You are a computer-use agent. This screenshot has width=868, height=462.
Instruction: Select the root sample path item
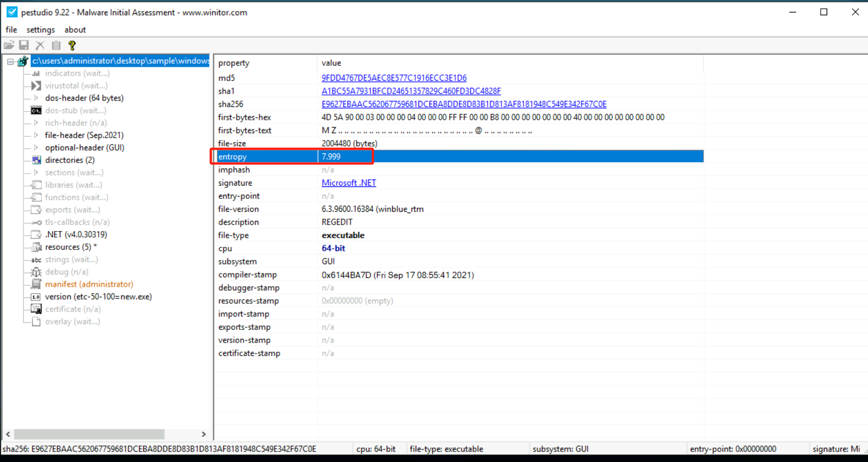click(x=120, y=61)
